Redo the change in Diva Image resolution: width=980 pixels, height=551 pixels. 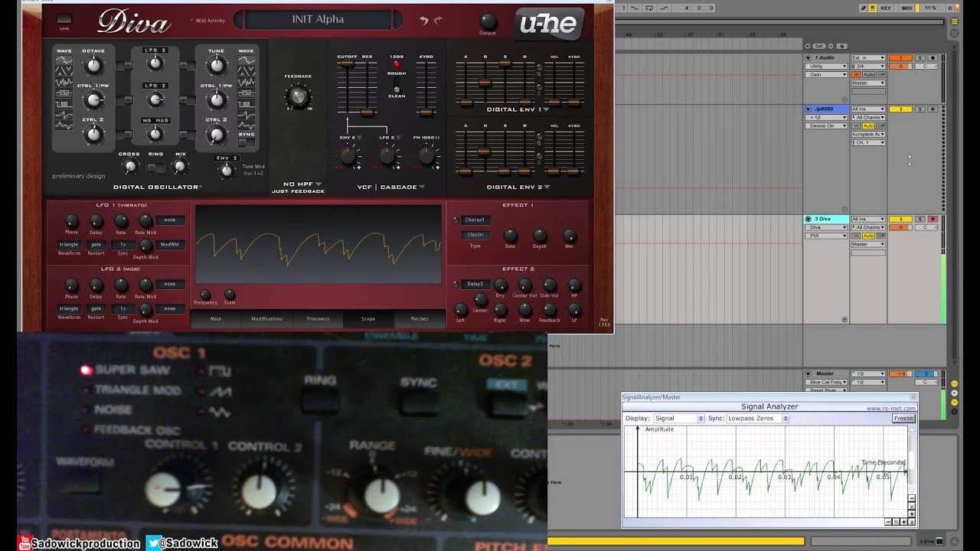pos(438,21)
